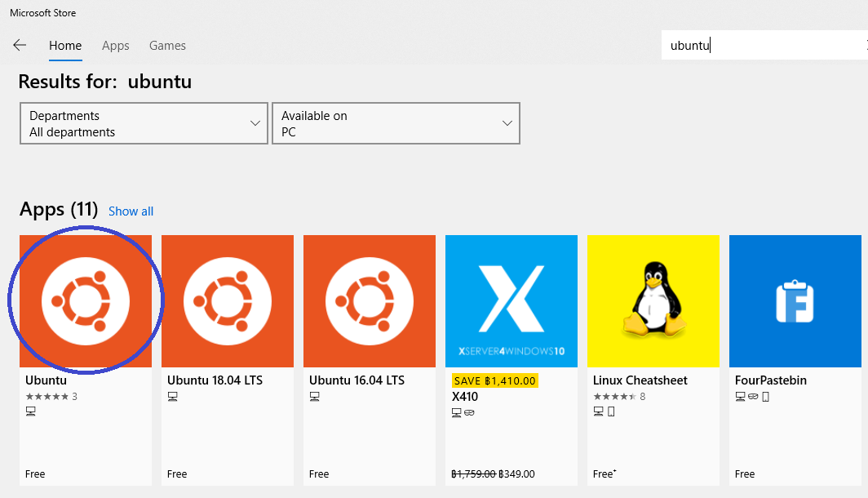
Task: Expand the Departments dropdown
Action: pos(144,123)
